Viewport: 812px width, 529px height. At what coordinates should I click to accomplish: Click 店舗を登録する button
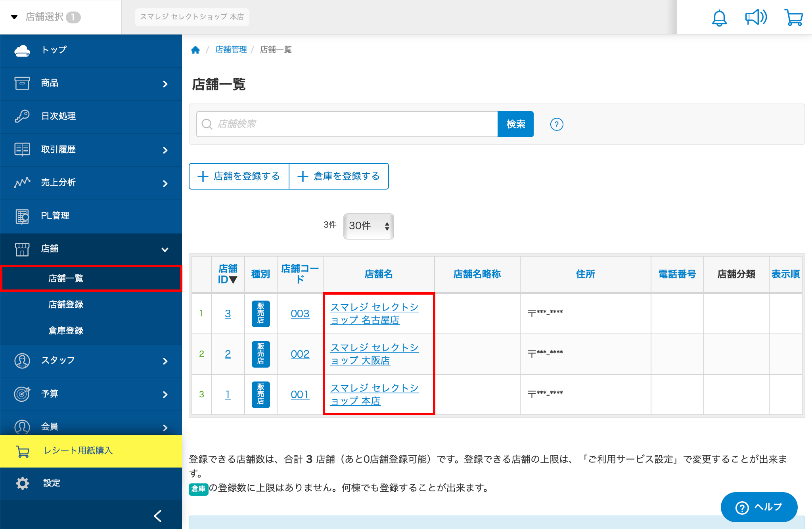pos(239,176)
